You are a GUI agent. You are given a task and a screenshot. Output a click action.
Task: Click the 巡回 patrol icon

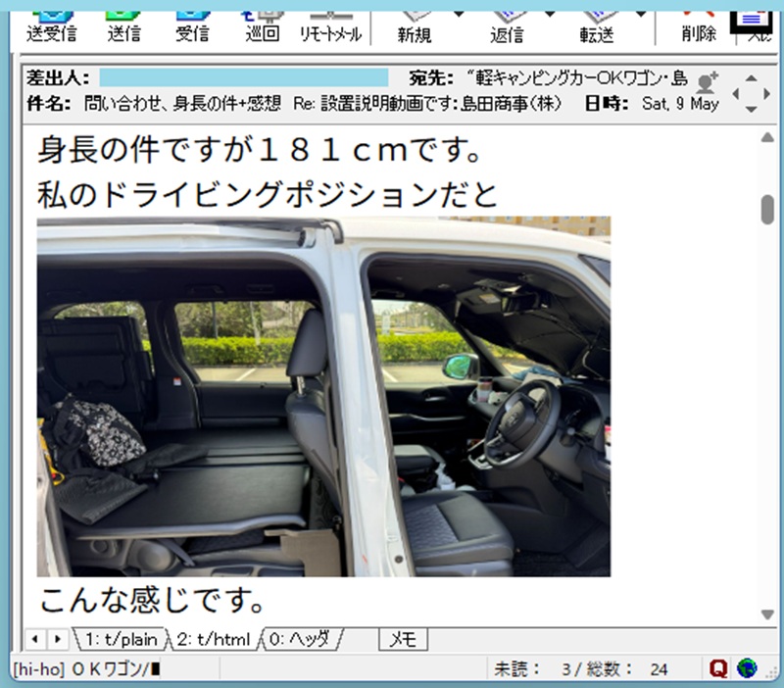[x=262, y=27]
